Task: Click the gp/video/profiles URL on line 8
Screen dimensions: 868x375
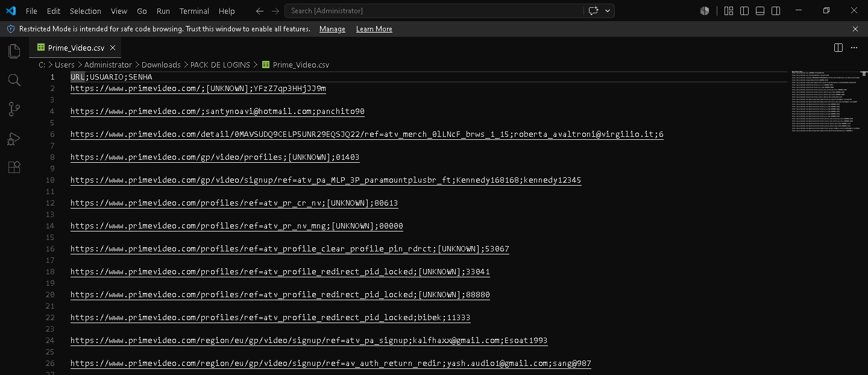Action: click(215, 157)
